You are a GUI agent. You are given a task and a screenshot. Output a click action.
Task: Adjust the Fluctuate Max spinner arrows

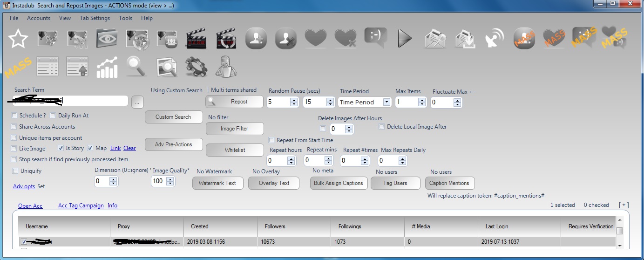pos(457,102)
